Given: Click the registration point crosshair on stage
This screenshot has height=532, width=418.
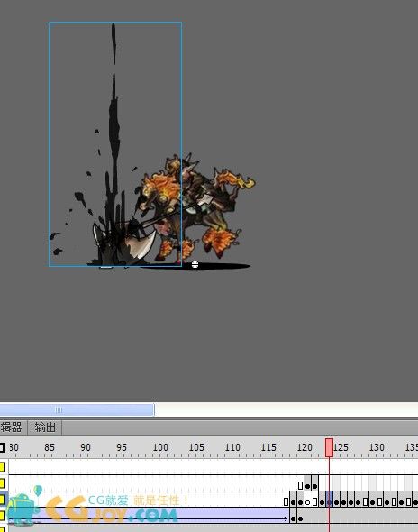Looking at the screenshot, I should pos(195,264).
